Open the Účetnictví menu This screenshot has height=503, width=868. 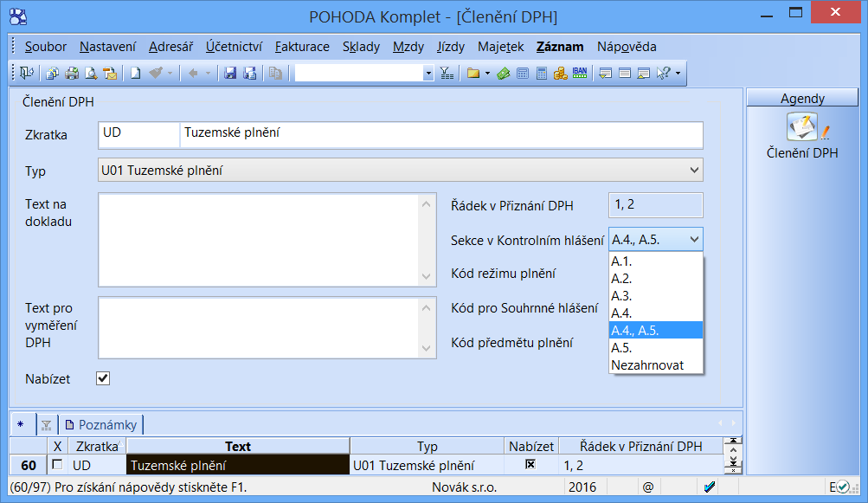(235, 47)
